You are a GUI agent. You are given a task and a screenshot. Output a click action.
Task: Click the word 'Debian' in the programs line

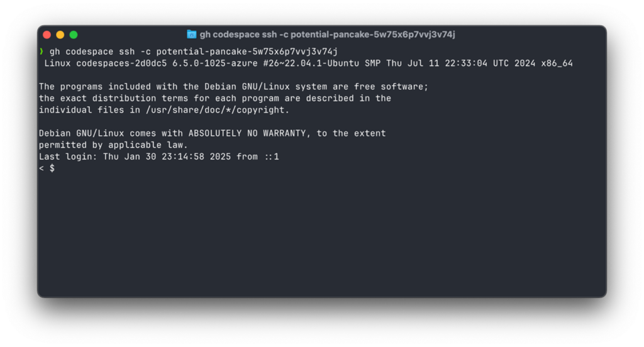pos(221,87)
